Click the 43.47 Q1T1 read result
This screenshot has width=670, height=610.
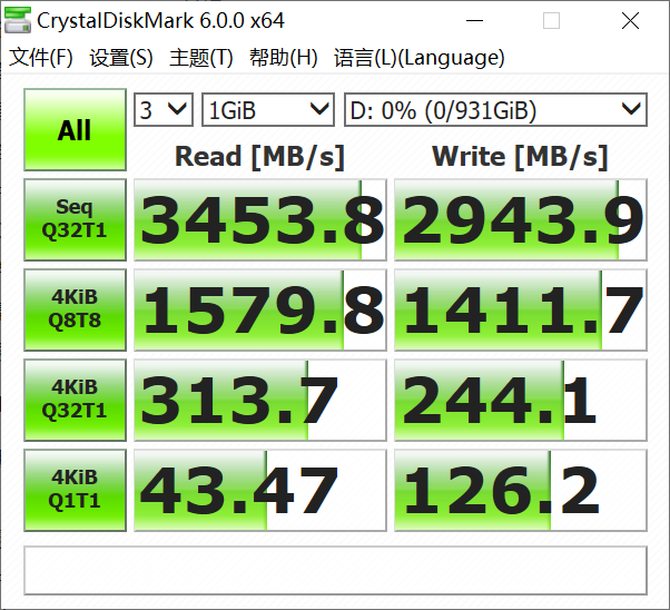[260, 490]
